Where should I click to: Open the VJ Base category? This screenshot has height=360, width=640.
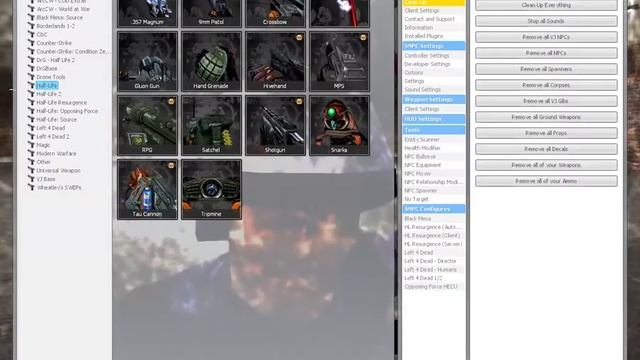tap(46, 179)
